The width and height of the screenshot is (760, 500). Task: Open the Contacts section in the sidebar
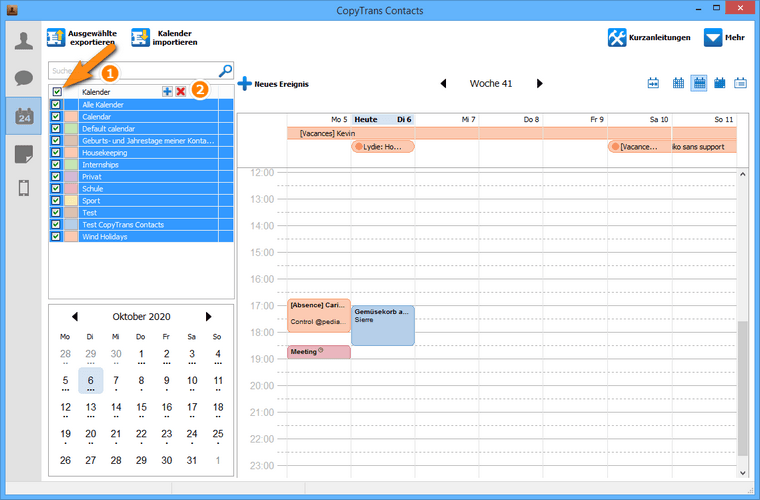23,41
